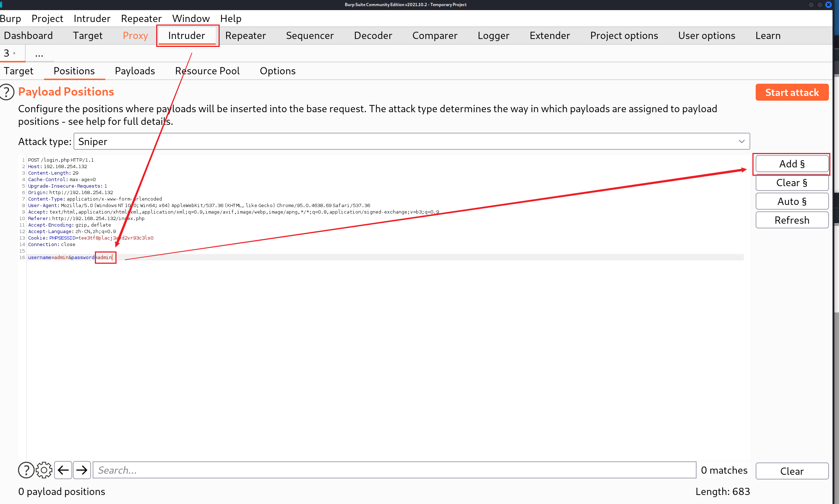
Task: Go to previous search match arrow
Action: [63, 470]
